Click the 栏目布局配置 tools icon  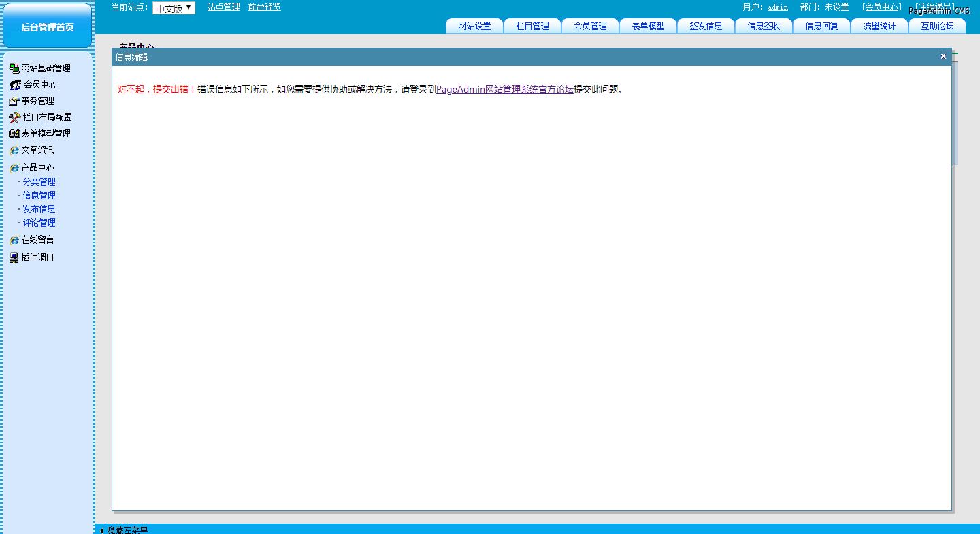[x=14, y=118]
